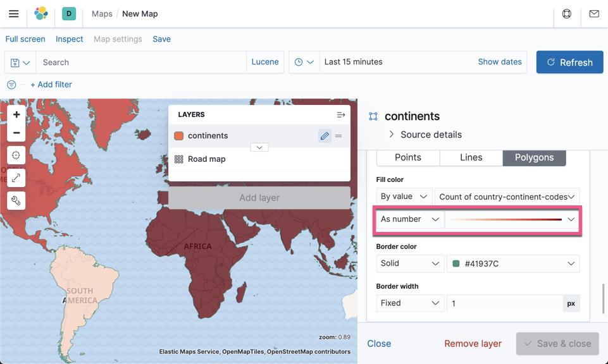Click the layer settings panel scrollbar
This screenshot has width=608, height=364.
pyautogui.click(x=603, y=298)
